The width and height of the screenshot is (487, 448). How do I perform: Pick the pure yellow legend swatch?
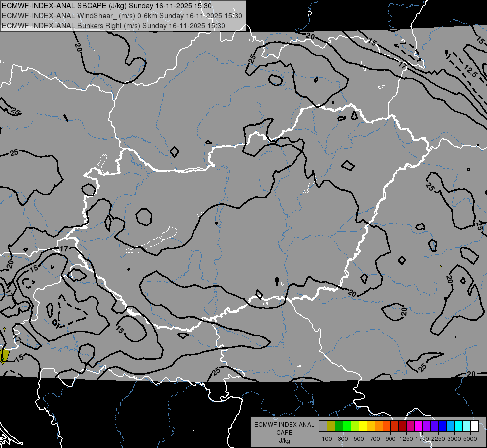coord(363,426)
